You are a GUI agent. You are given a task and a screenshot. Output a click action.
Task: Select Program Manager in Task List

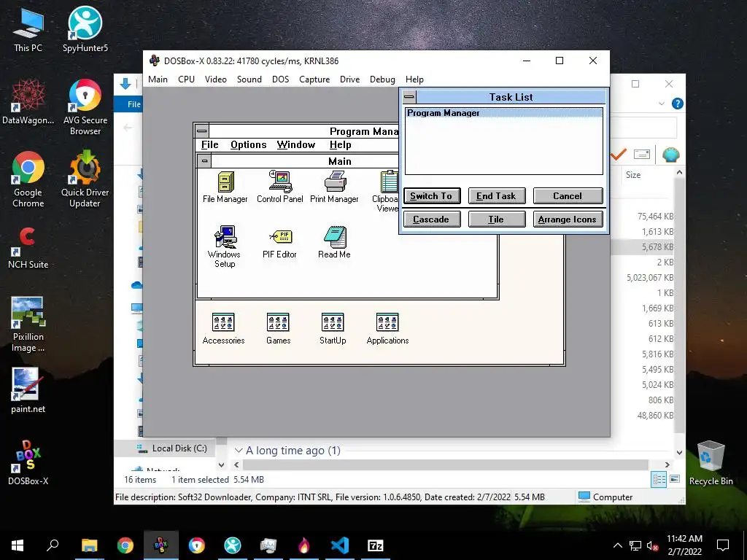click(503, 113)
